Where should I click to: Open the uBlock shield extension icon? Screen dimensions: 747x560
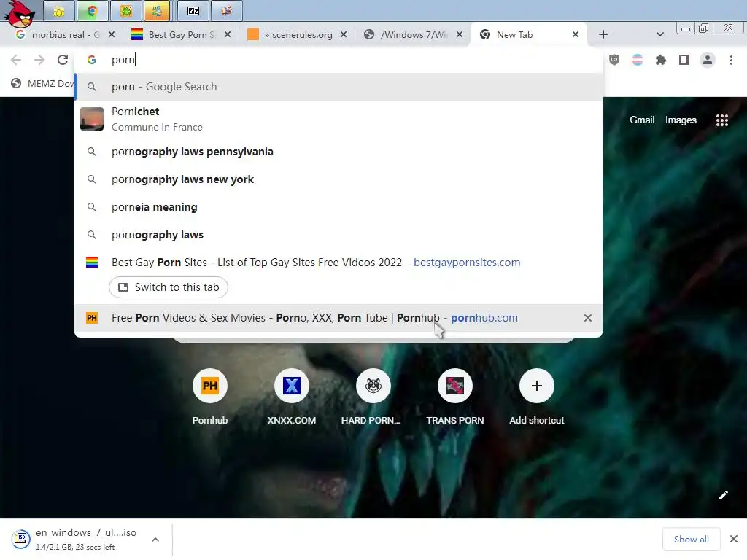click(x=614, y=60)
